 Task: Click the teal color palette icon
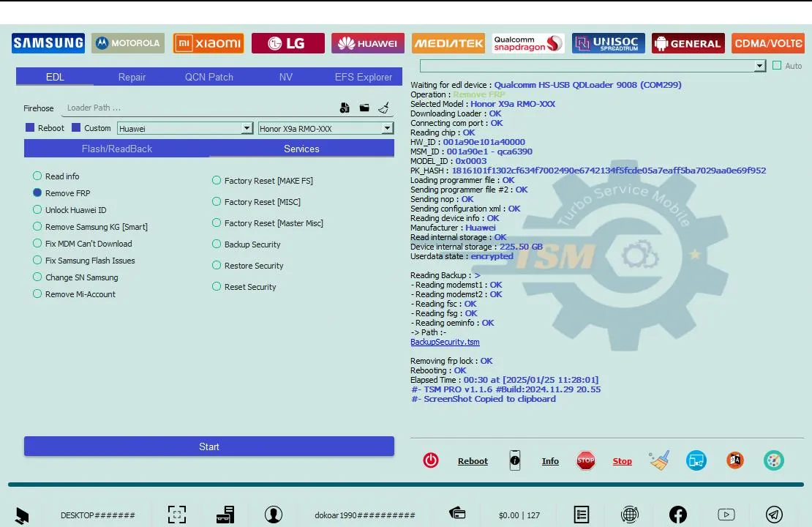(x=774, y=460)
